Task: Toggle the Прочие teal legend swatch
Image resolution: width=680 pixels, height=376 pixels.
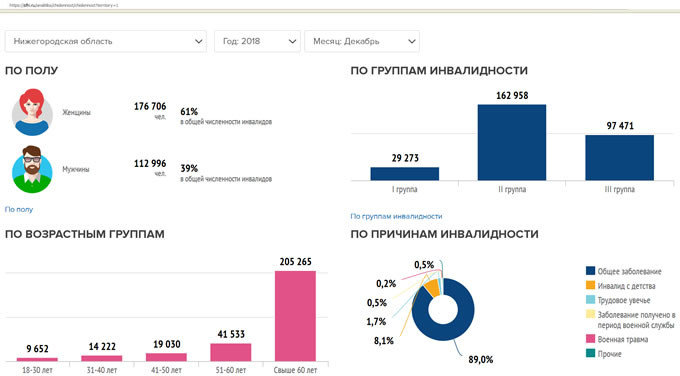Action: (x=590, y=353)
